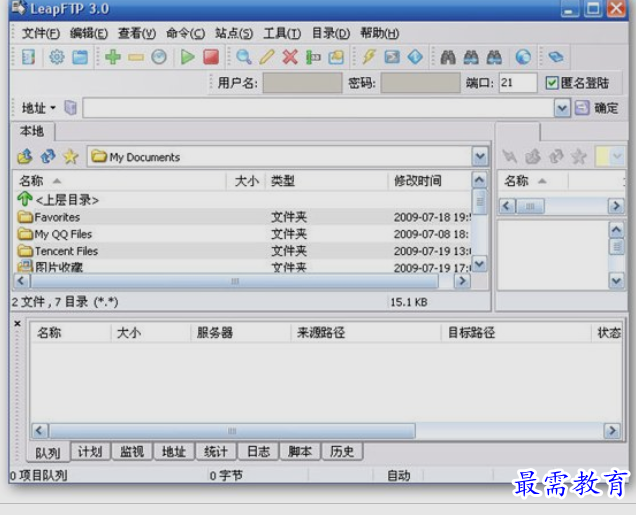Sort local files by 修改时间 column

pos(429,181)
